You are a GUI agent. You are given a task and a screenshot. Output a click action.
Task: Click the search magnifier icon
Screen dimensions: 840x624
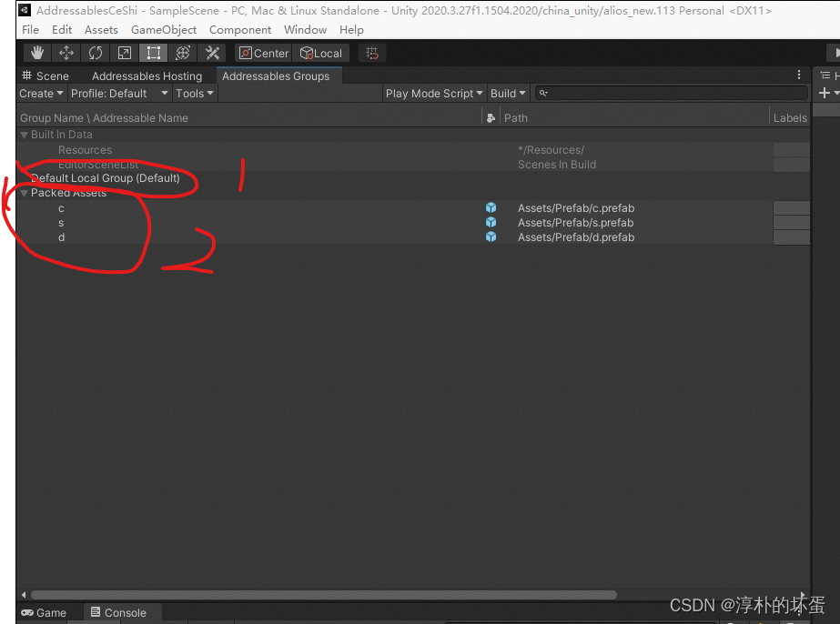point(543,93)
